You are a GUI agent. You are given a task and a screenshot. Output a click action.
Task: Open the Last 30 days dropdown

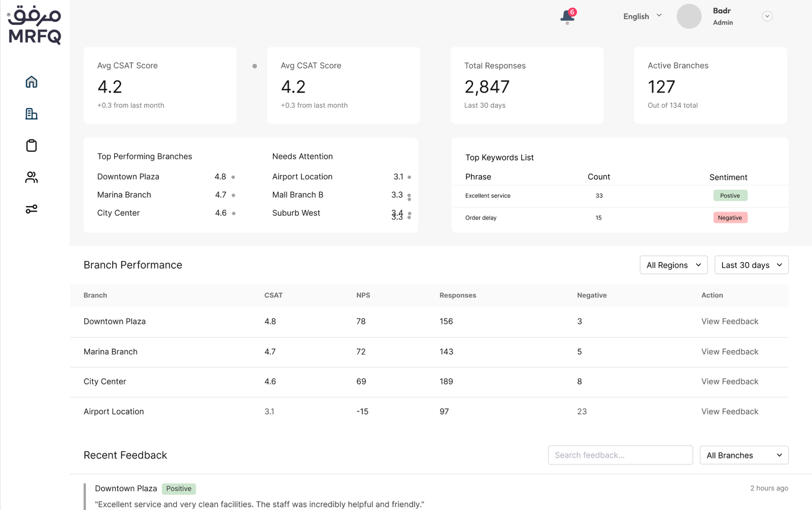[x=751, y=265]
